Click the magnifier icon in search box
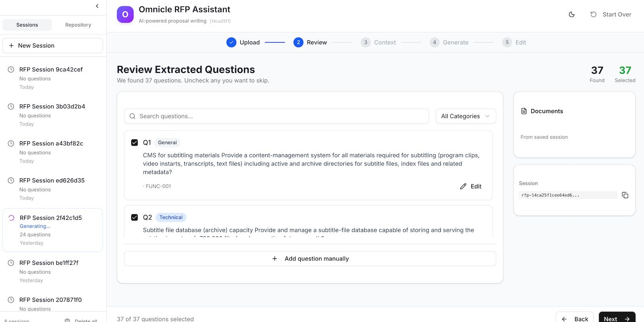The image size is (644, 322). pyautogui.click(x=132, y=116)
